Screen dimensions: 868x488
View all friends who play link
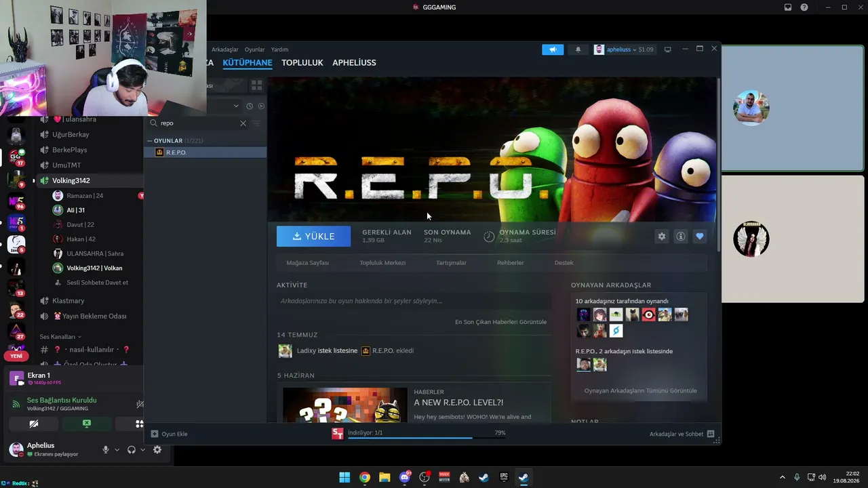pos(640,390)
